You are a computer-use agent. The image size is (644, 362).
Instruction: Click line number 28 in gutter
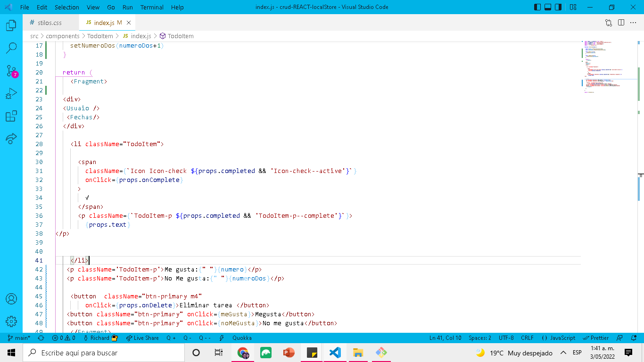tap(39, 144)
